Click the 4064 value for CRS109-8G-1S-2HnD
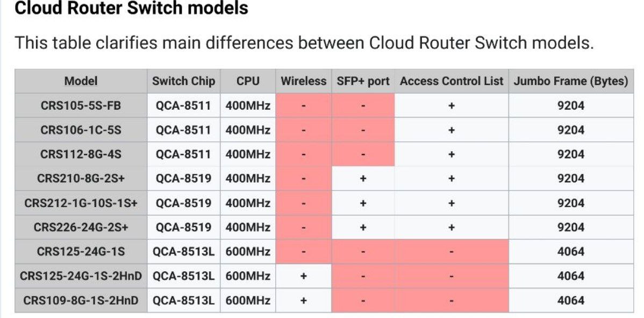Image resolution: width=644 pixels, height=318 pixels. [571, 300]
